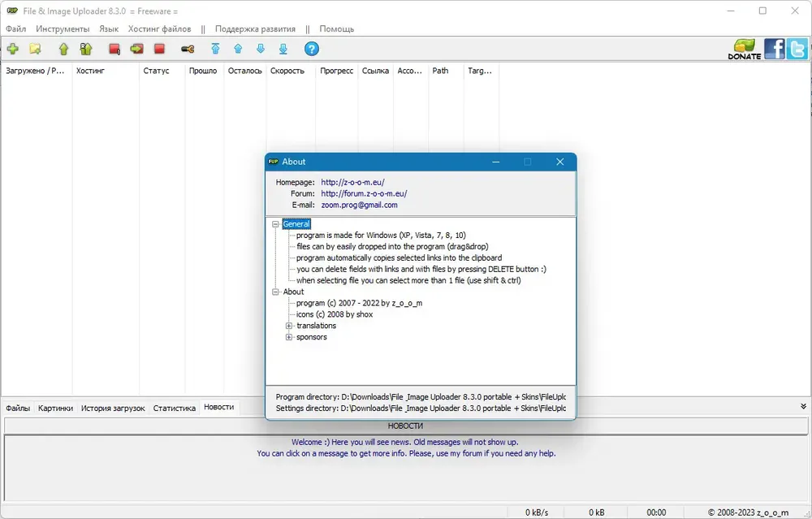Image resolution: width=812 pixels, height=519 pixels.
Task: Expand the translations tree node
Action: pyautogui.click(x=289, y=326)
